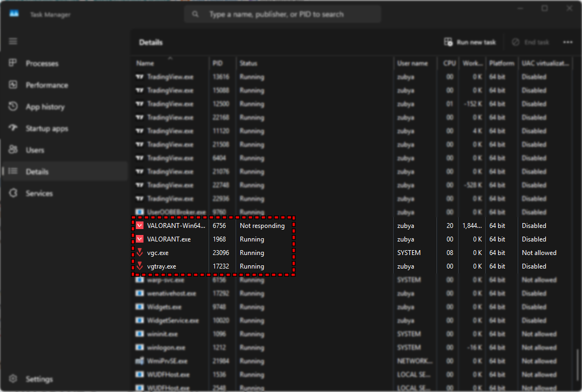Sort by the User name column
The width and height of the screenshot is (582, 392).
[x=412, y=63]
